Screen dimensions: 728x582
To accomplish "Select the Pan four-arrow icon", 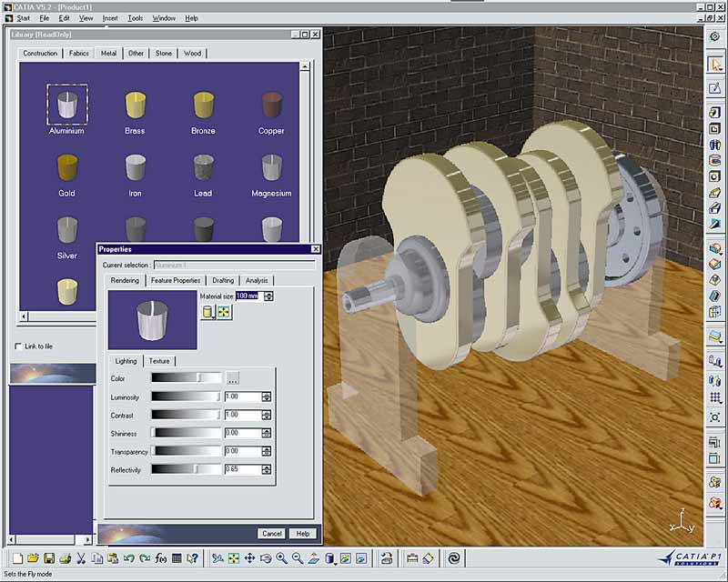I will click(x=249, y=558).
